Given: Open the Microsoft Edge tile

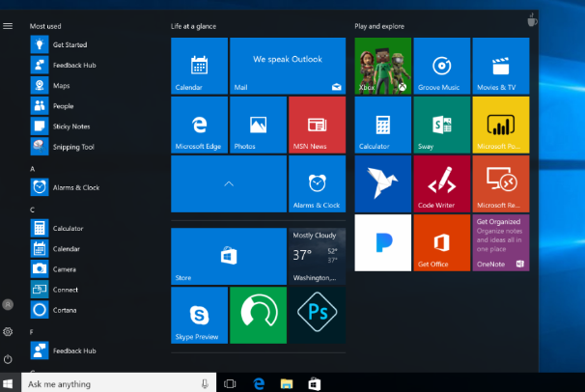Looking at the screenshot, I should pos(199,125).
